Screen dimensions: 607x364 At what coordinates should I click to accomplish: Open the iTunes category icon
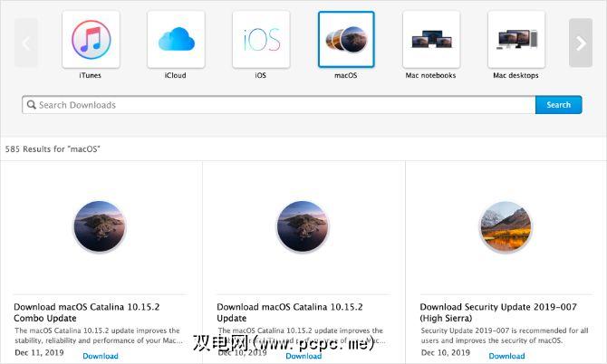[91, 40]
